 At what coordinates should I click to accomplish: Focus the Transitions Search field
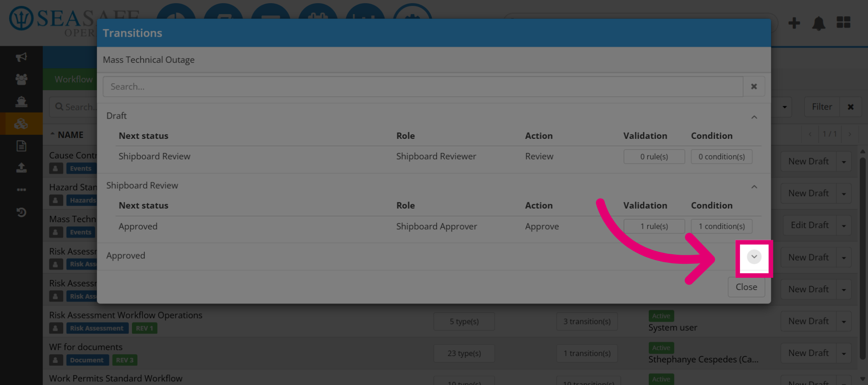point(423,86)
